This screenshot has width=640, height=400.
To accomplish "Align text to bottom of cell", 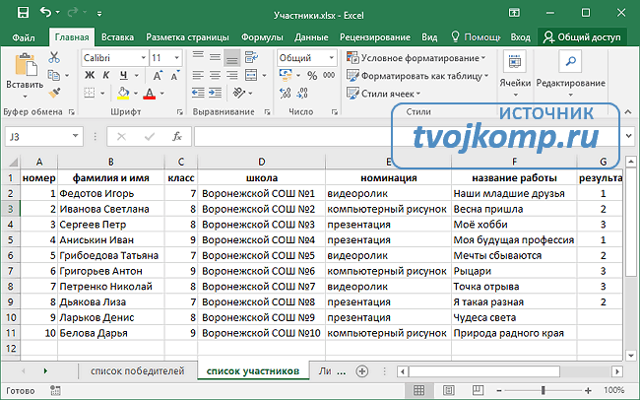I will pyautogui.click(x=232, y=58).
